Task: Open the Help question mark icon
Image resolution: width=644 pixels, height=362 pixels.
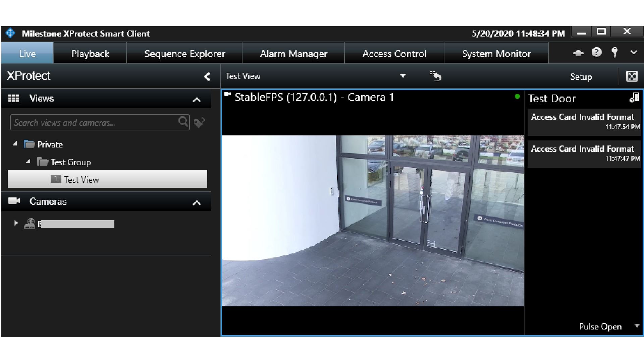Action: 596,53
